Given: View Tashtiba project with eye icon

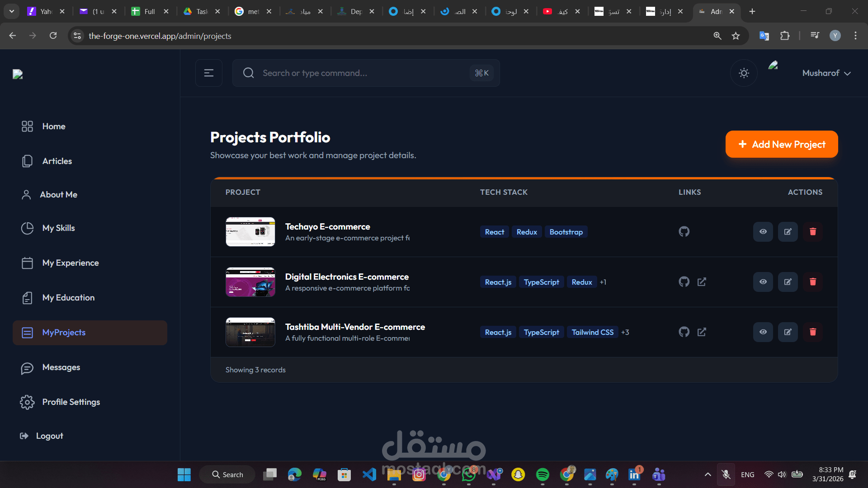Looking at the screenshot, I should coord(763,332).
